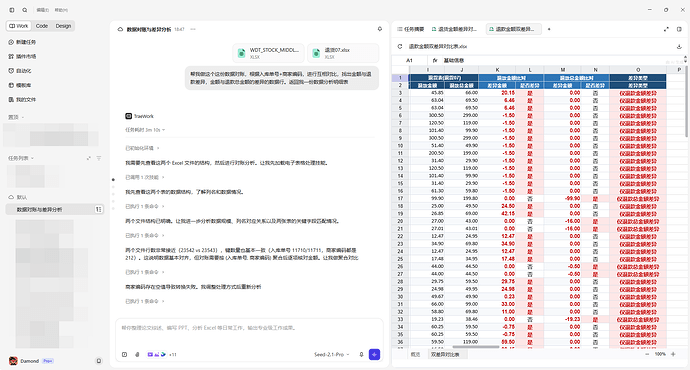Image resolution: width=690 pixels, height=370 pixels.
Task: Expand the formula bar arrows
Action: [x=684, y=59]
